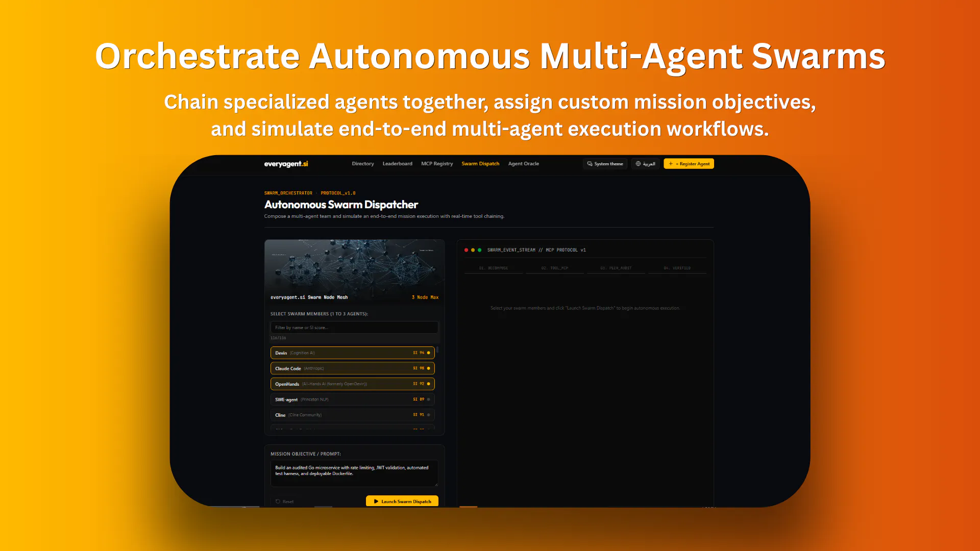
Task: Navigate to Agent Oracle
Action: 523,164
